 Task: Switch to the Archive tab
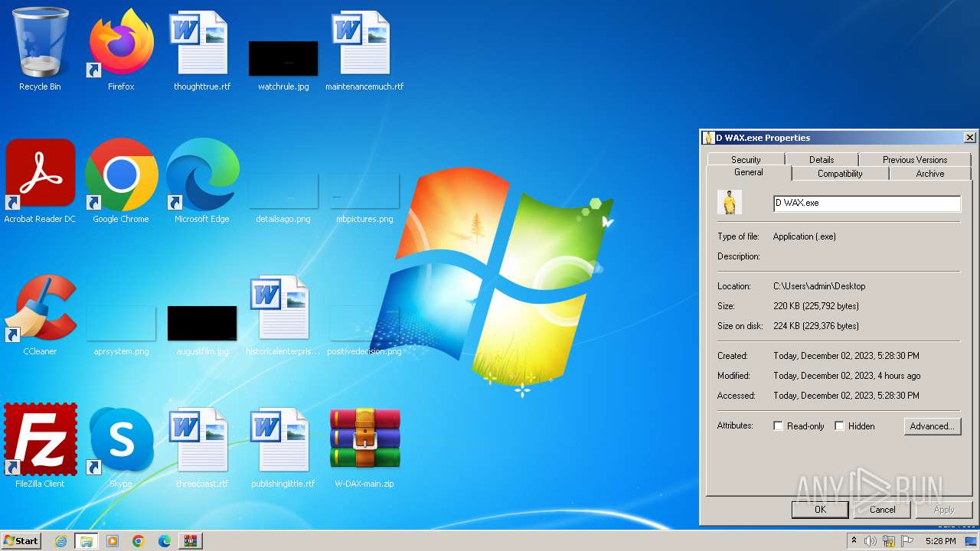[x=930, y=174]
